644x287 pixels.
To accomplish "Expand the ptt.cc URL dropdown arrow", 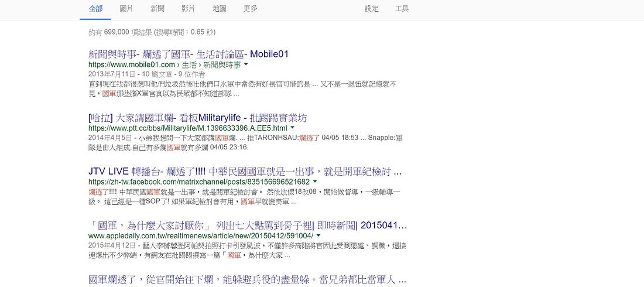I will pos(292,128).
